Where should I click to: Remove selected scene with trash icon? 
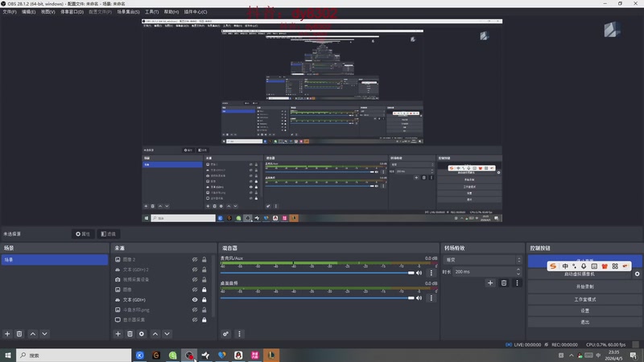[x=19, y=334]
